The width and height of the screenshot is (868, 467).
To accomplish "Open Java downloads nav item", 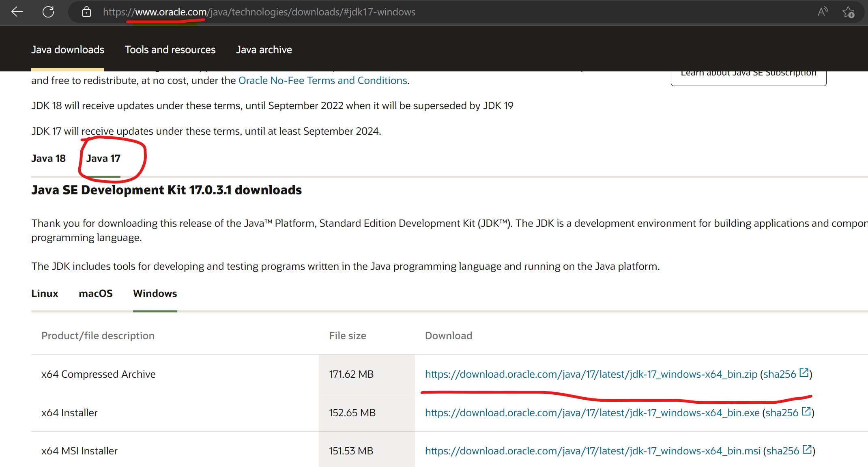I will tap(68, 49).
